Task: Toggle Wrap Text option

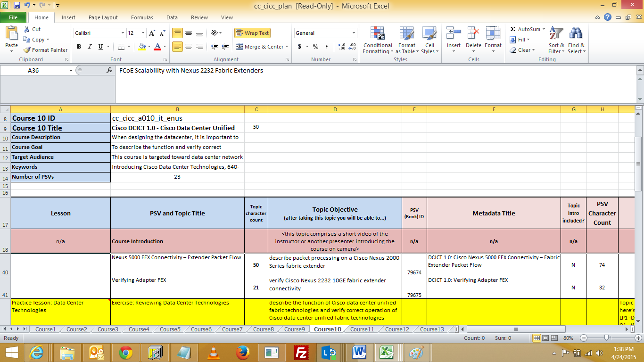Action: [x=252, y=33]
